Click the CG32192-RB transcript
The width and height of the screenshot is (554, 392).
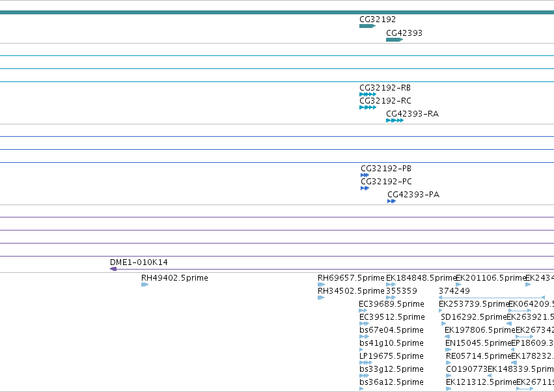click(x=385, y=88)
